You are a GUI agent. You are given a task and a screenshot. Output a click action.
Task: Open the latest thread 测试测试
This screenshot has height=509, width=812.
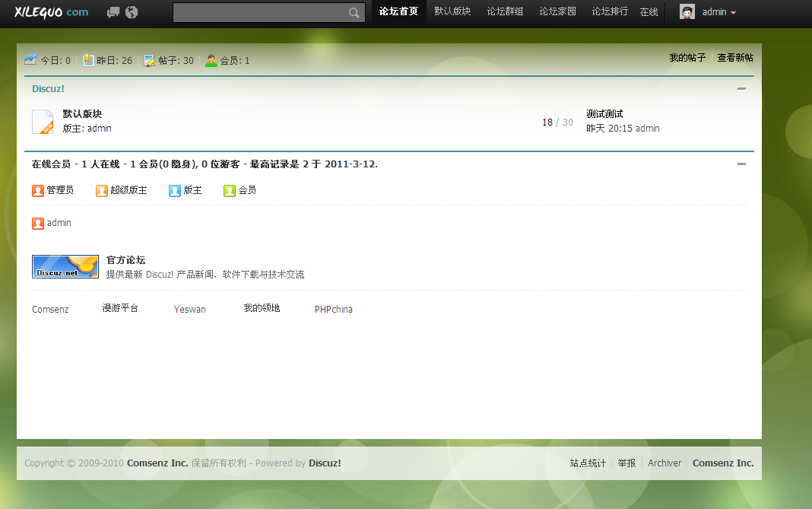pyautogui.click(x=605, y=113)
